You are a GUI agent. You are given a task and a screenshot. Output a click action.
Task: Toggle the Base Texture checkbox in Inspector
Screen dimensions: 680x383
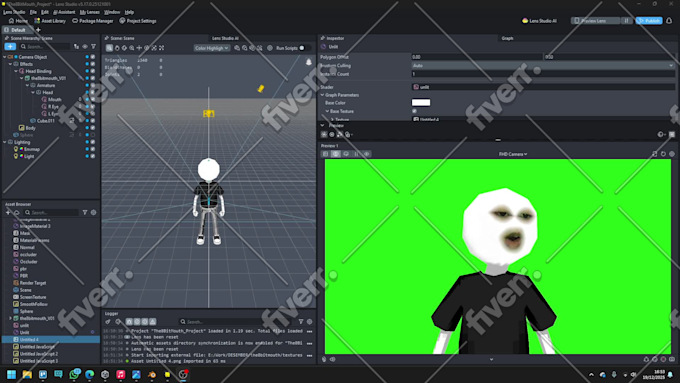coord(414,111)
